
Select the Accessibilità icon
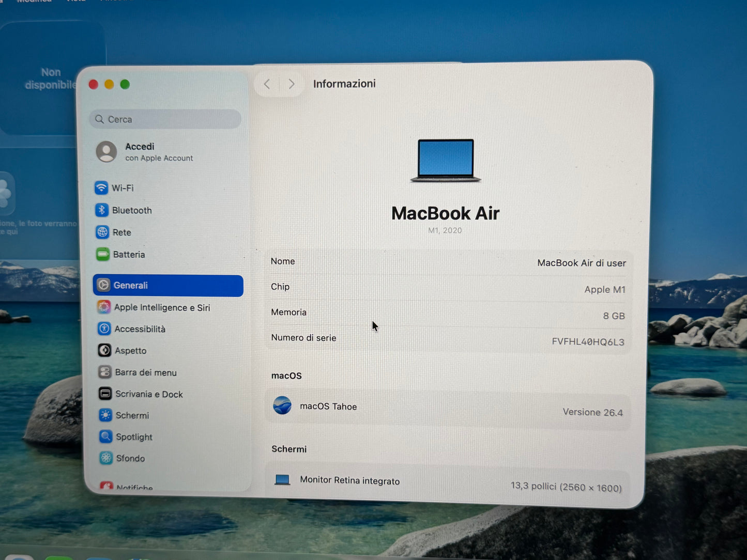104,329
